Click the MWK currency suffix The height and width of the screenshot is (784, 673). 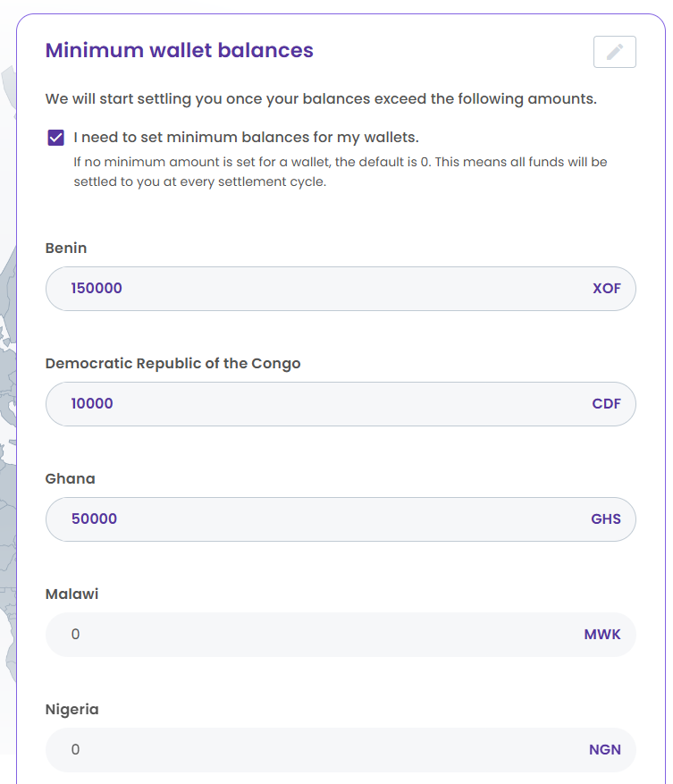[602, 635]
